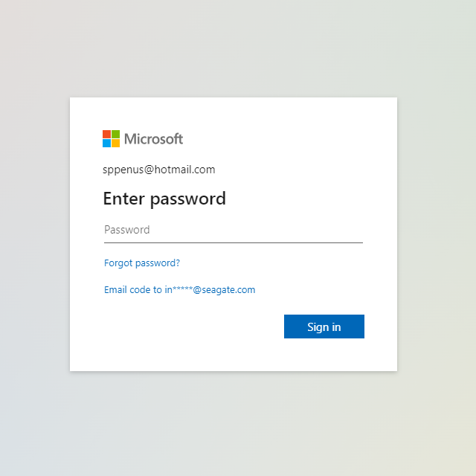The width and height of the screenshot is (476, 476).
Task: Click the yellow square of Microsoft logo
Action: (x=115, y=143)
